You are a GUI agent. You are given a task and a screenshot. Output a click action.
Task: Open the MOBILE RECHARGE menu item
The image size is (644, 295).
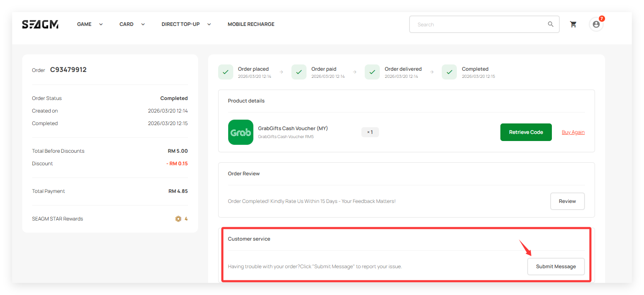251,24
